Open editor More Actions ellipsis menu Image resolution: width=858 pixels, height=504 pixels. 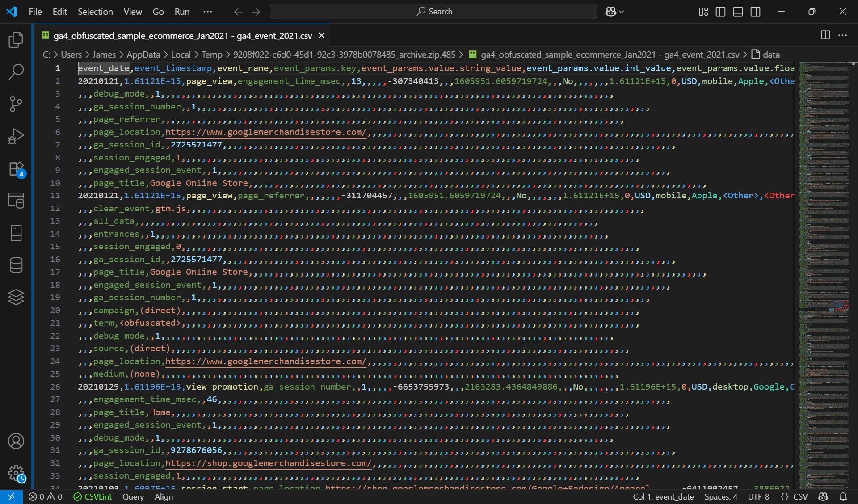(x=842, y=35)
